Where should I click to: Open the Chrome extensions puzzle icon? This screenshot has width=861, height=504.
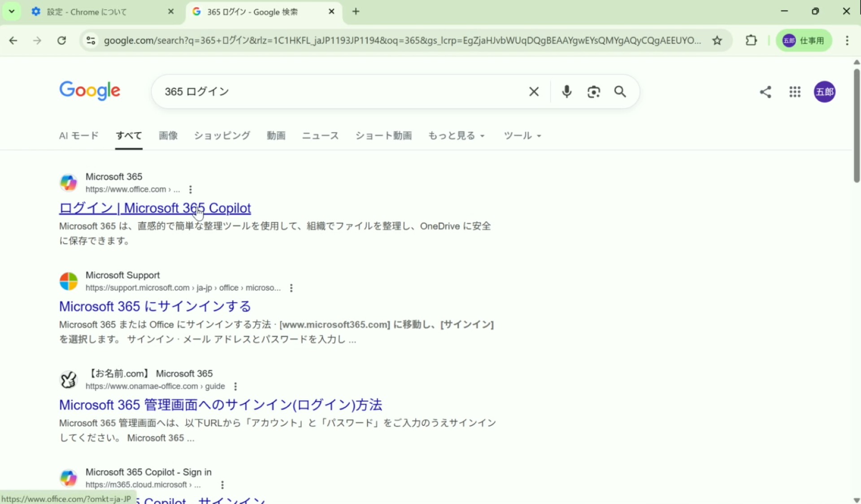(x=751, y=40)
